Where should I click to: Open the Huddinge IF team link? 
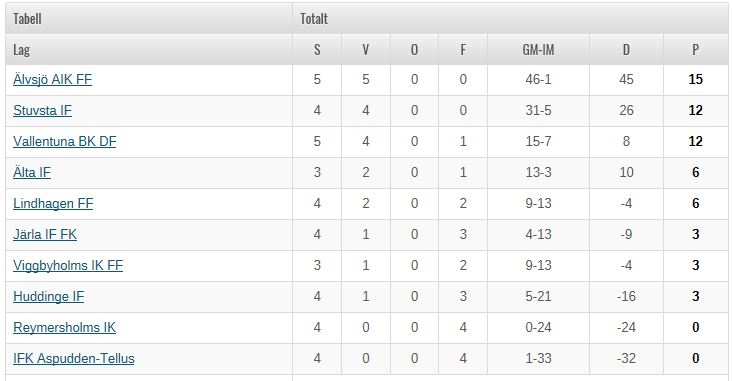[49, 296]
